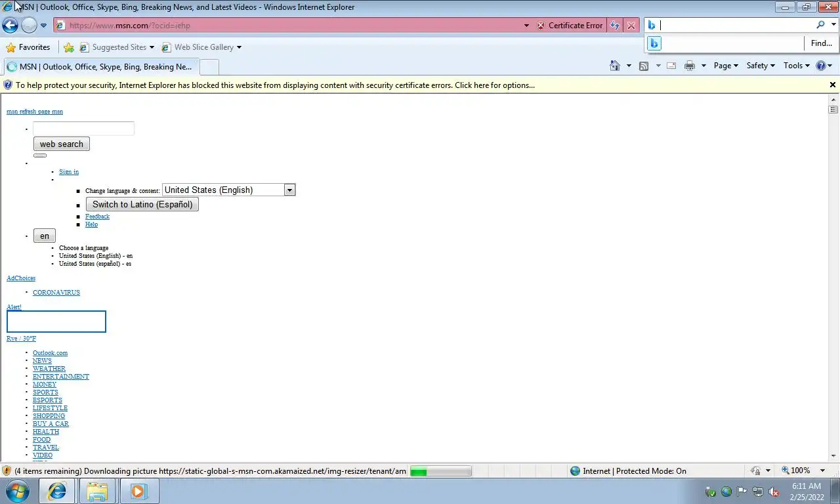Image resolution: width=840 pixels, height=504 pixels.
Task: Expand the zoom level dropdown arrow
Action: (822, 471)
